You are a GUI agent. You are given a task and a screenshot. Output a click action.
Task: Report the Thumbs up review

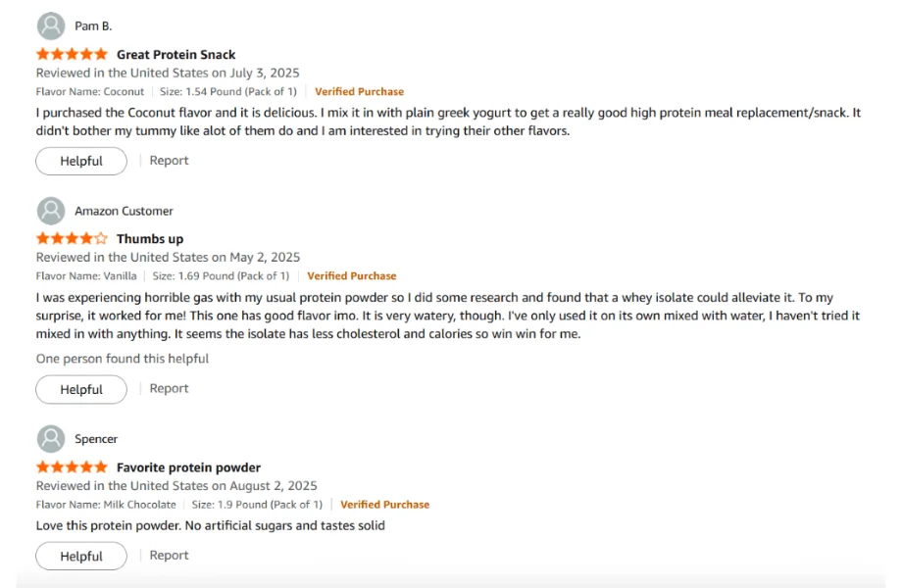click(169, 388)
